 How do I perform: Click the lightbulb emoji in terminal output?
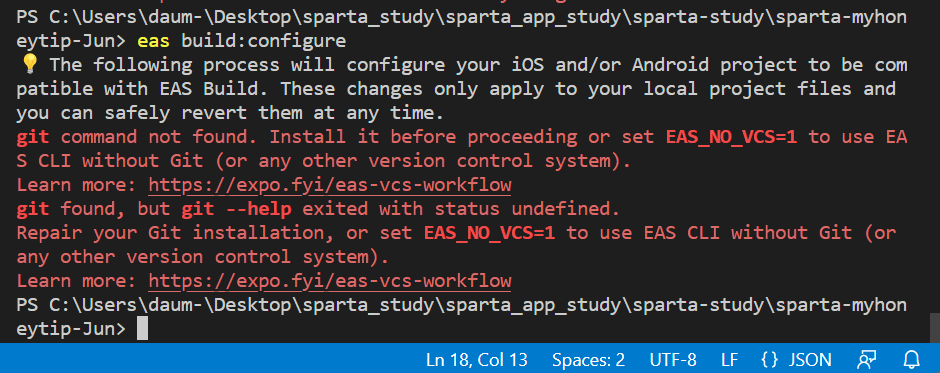pos(29,64)
